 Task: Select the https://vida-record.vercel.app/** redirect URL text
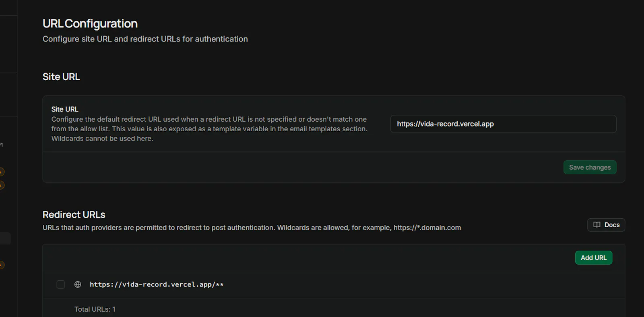pos(157,284)
